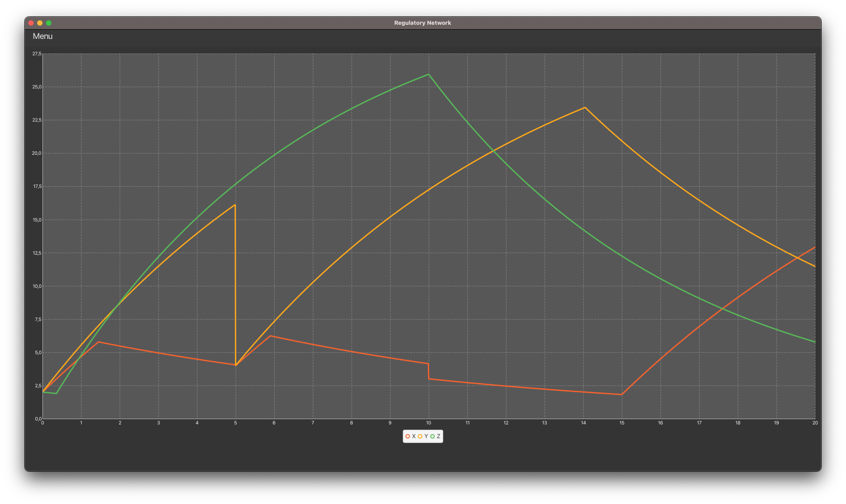Click tick label 15 on the horizontal axis
The height and width of the screenshot is (504, 846).
click(x=622, y=423)
